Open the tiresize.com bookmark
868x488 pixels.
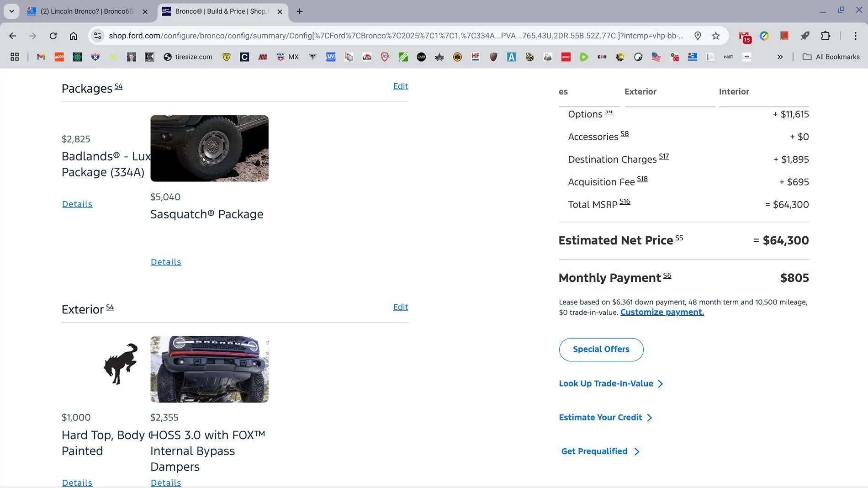(188, 57)
